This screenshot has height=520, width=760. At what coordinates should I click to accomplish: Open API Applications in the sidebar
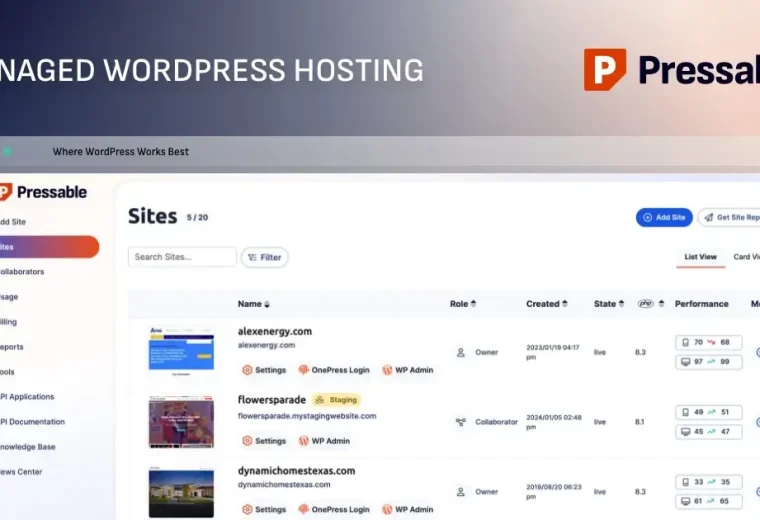[x=27, y=396]
